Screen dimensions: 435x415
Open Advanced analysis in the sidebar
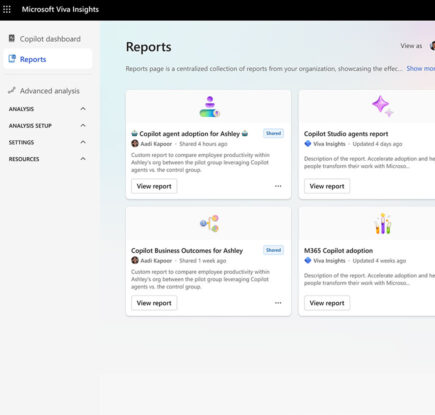click(x=48, y=91)
